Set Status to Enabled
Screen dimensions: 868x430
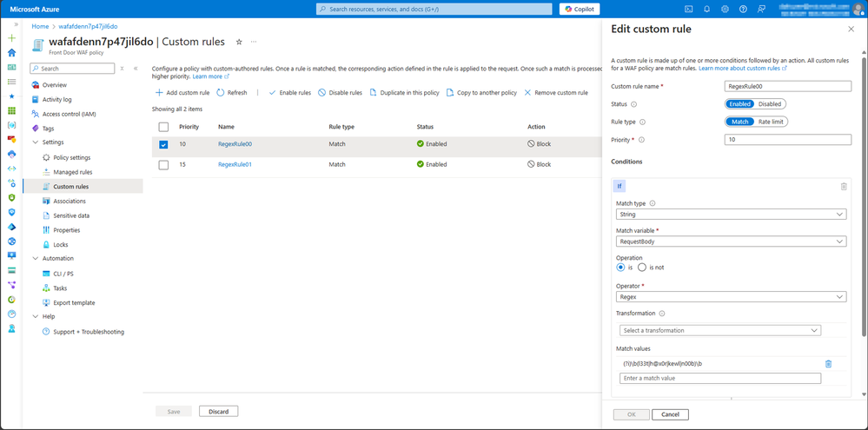tap(739, 104)
